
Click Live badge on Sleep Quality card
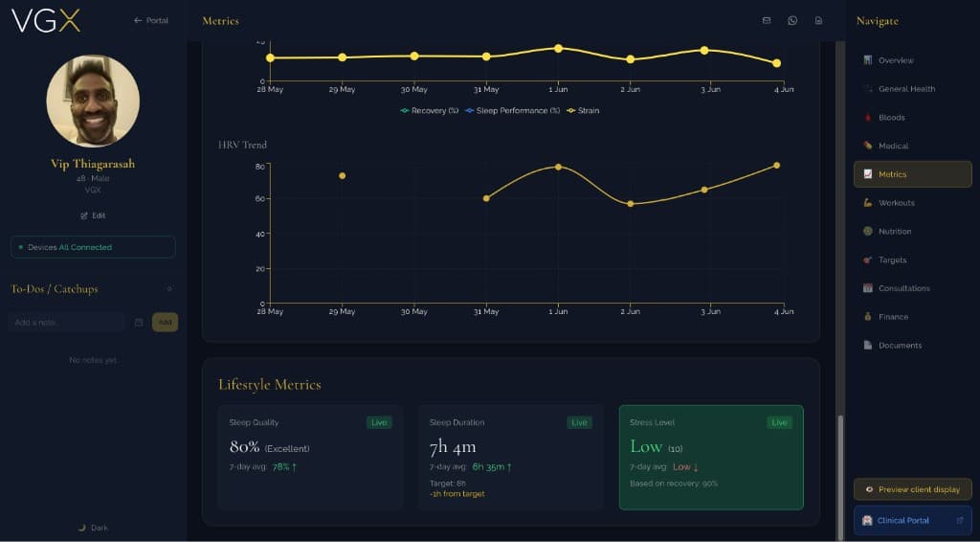click(x=379, y=422)
